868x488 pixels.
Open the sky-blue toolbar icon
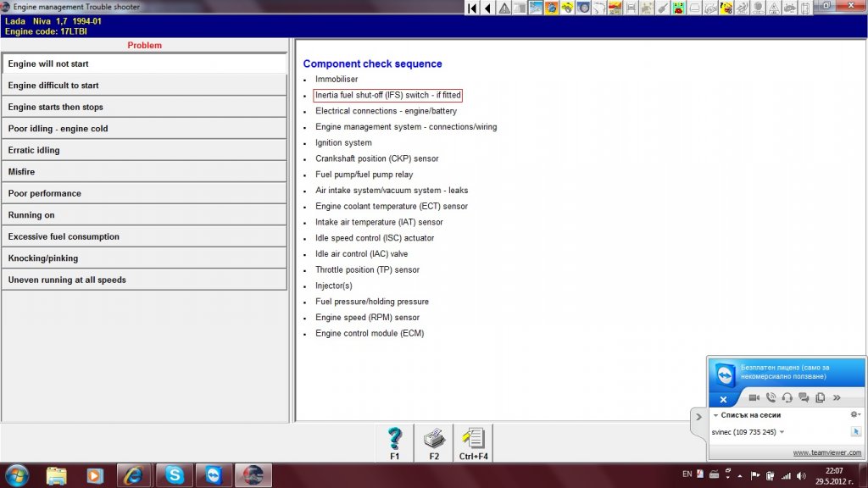point(536,8)
